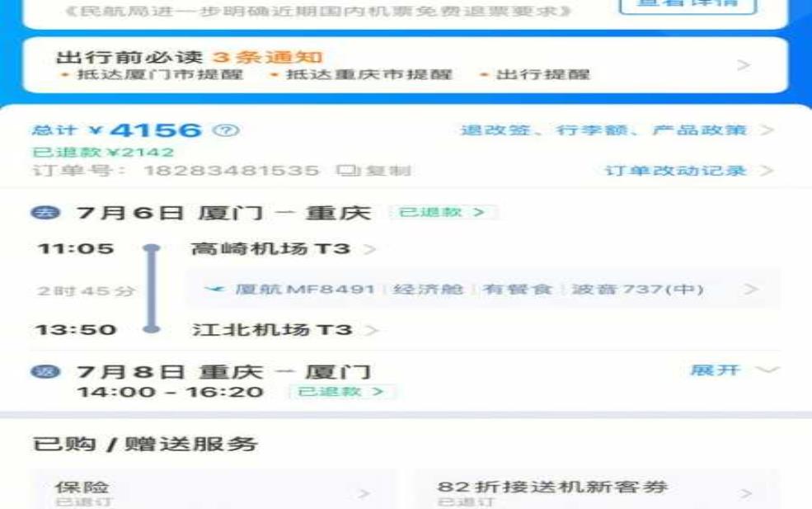Open the 82折接送机新客券 coupon card
812x509 pixels.
tap(595, 493)
